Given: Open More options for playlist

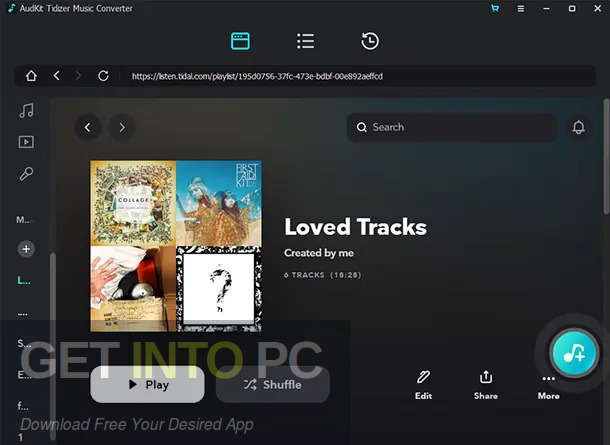Looking at the screenshot, I should pos(549,387).
